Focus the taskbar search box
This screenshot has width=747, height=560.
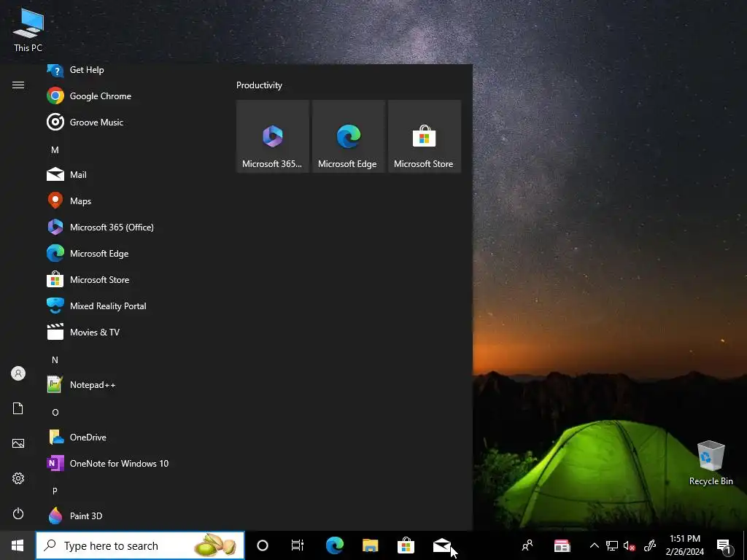(x=140, y=545)
